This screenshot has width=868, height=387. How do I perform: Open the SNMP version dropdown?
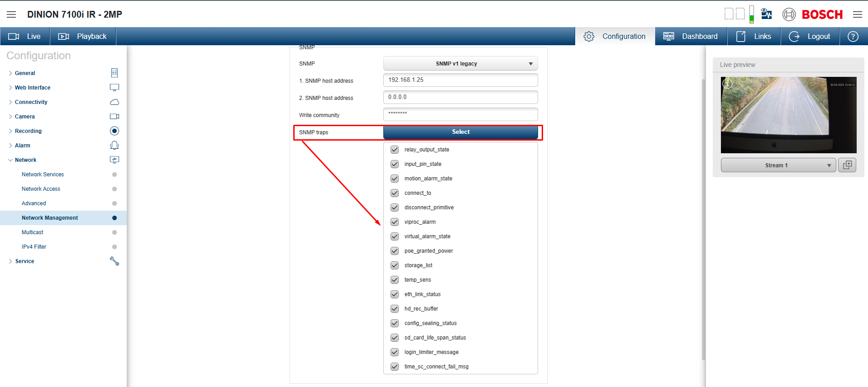pyautogui.click(x=461, y=63)
